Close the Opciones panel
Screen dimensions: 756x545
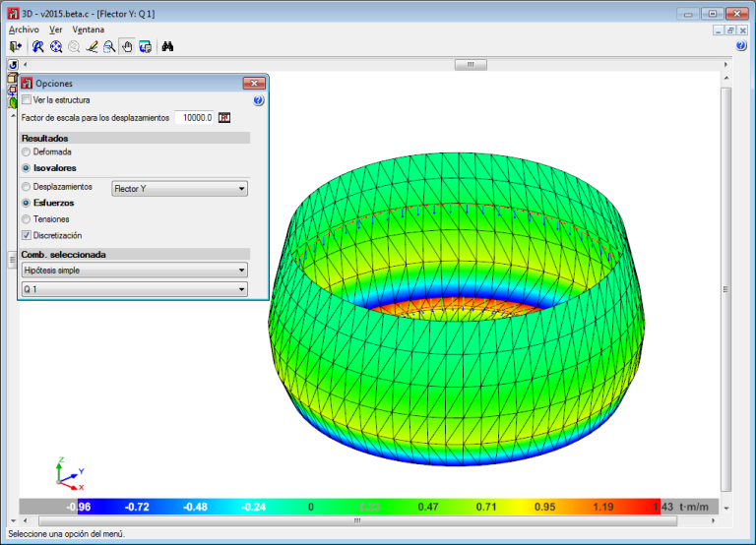coord(254,84)
